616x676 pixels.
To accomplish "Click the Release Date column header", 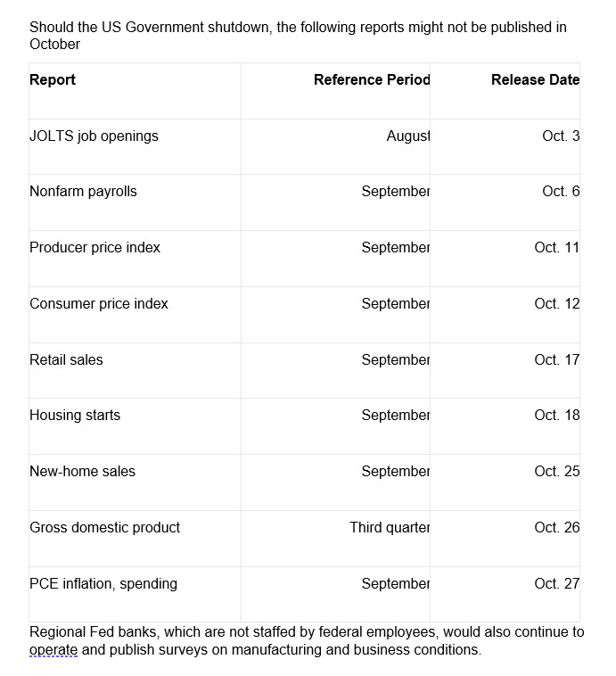I will pos(536,79).
